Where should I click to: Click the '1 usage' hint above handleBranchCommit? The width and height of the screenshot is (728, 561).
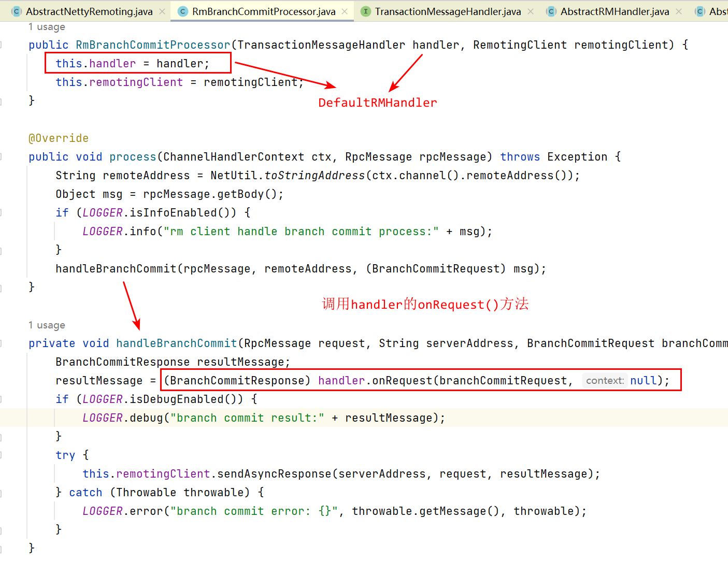(47, 325)
